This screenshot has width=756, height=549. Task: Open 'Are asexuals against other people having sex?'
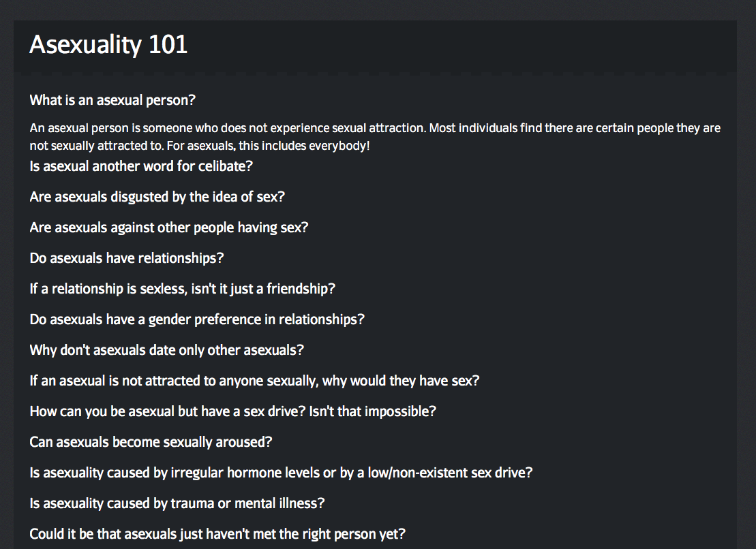click(x=169, y=228)
